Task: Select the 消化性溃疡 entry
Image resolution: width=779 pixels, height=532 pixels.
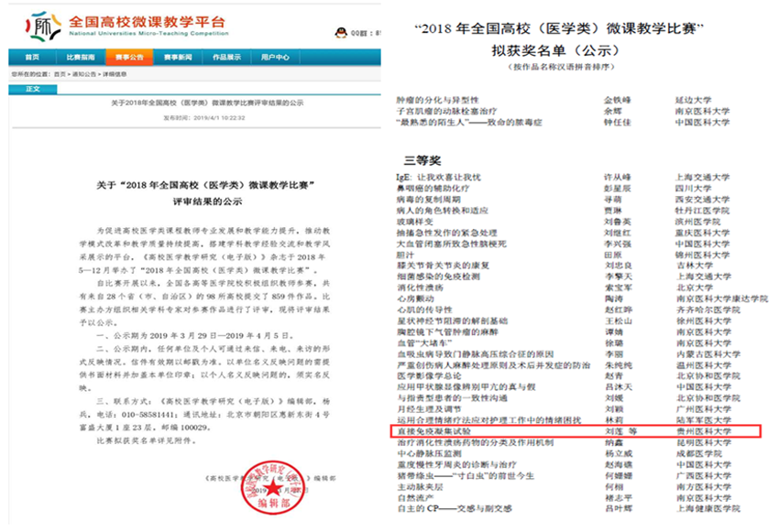Action: click(420, 288)
